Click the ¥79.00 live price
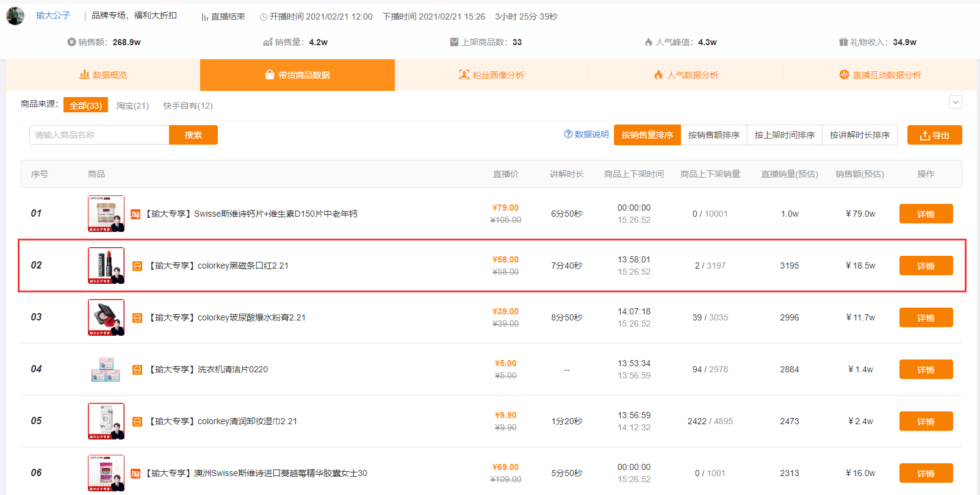Screen dimensions: 980x495 [x=505, y=208]
